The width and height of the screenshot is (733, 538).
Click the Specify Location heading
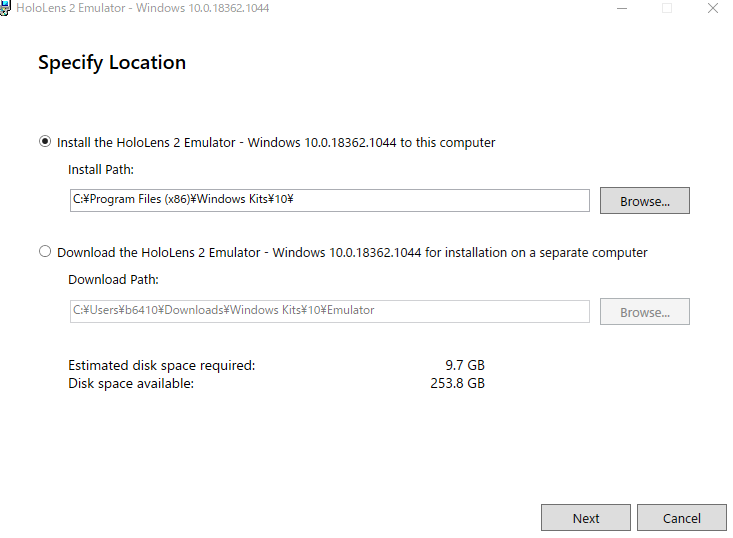112,62
